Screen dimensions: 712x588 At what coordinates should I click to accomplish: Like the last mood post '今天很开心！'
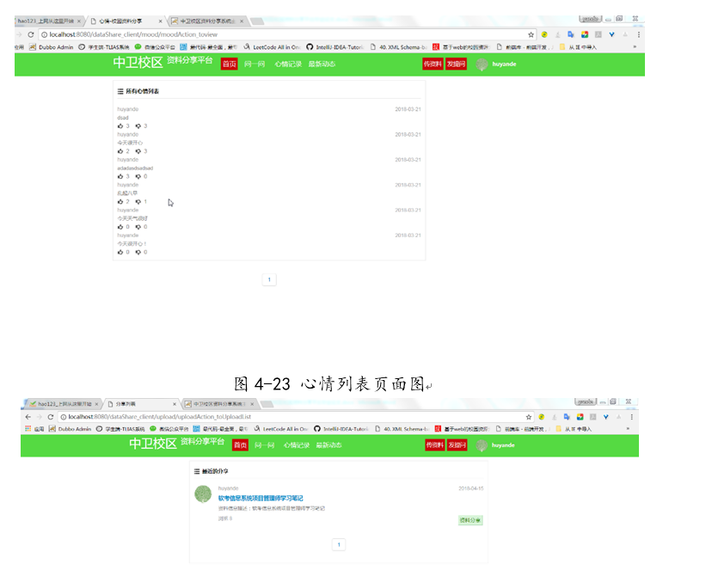(x=120, y=252)
